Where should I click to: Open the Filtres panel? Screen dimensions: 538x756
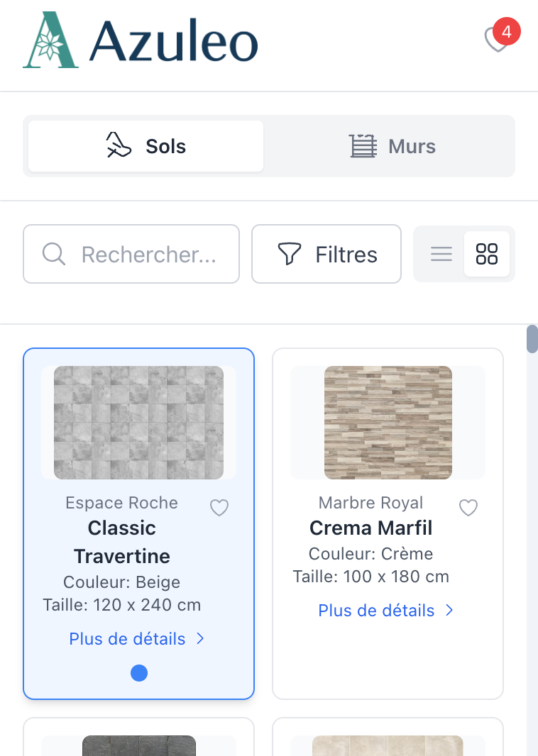[x=326, y=254]
